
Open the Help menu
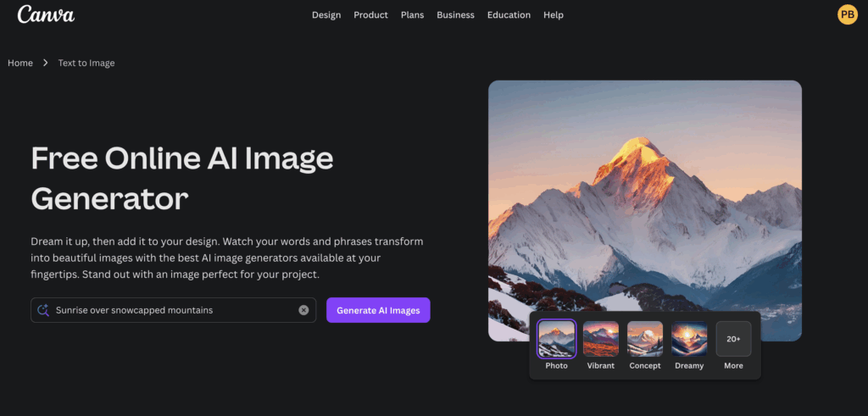553,15
